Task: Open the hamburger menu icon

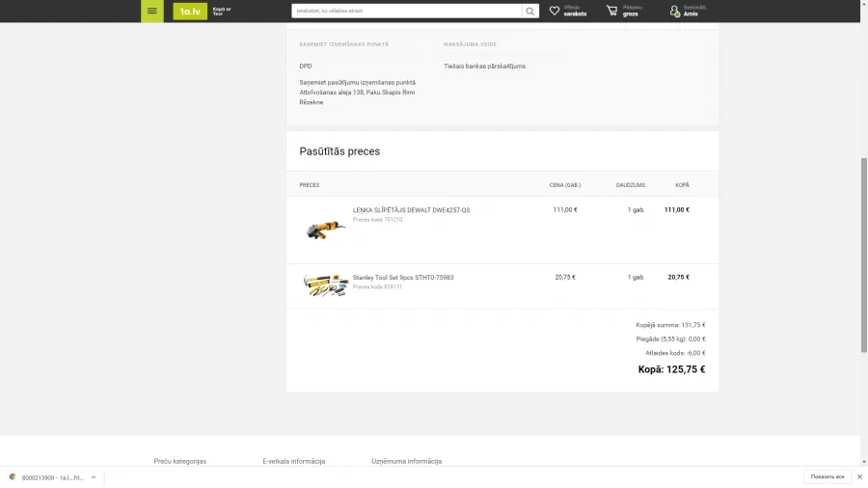Action: (x=152, y=11)
